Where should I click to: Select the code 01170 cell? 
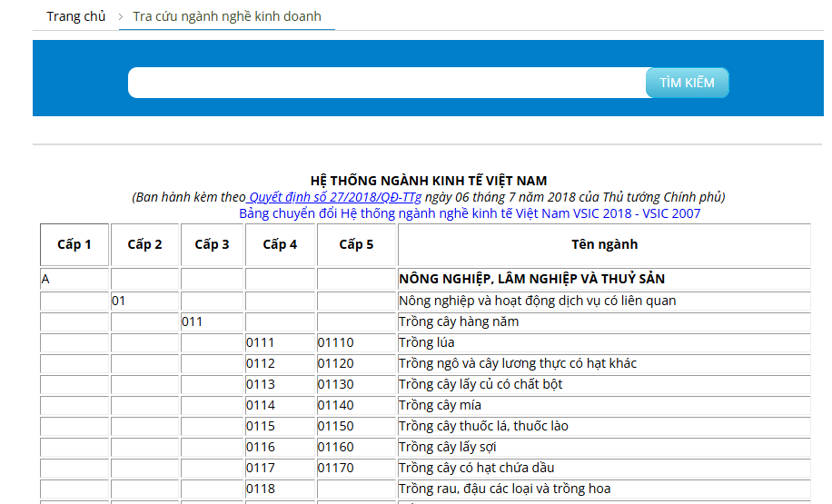(357, 468)
